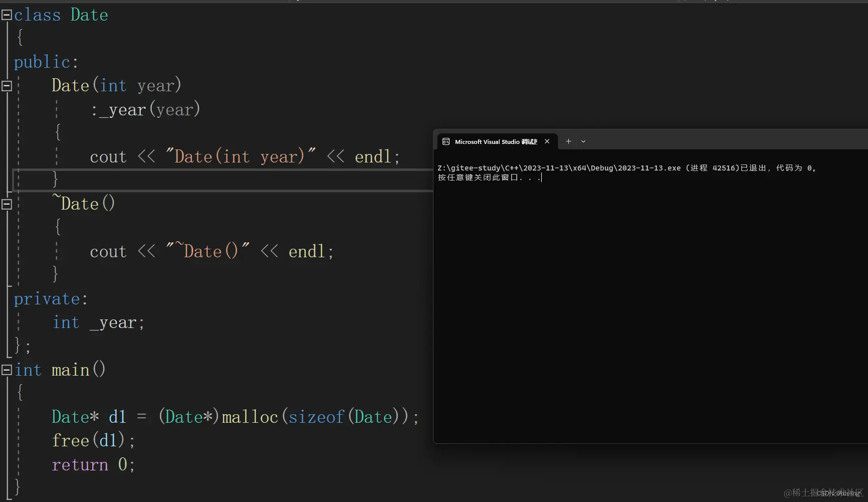Viewport: 868px width, 502px height.
Task: Click the '按任意键关闭此窗口' console line
Action: click(x=489, y=178)
